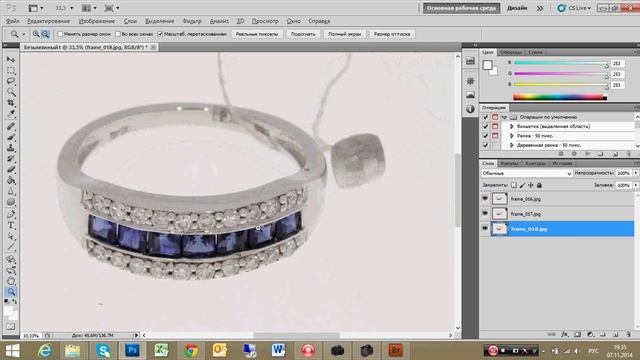Select the Hand tool
This screenshot has height=360, width=640.
(x=11, y=281)
